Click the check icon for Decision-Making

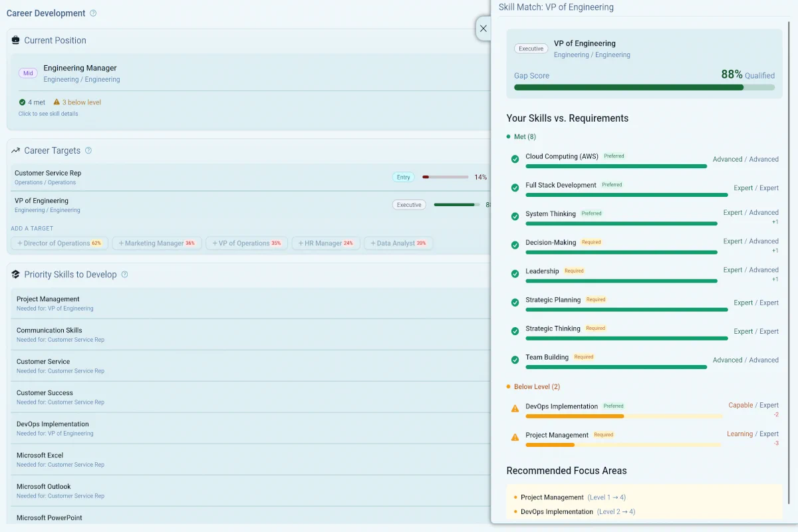pyautogui.click(x=515, y=245)
